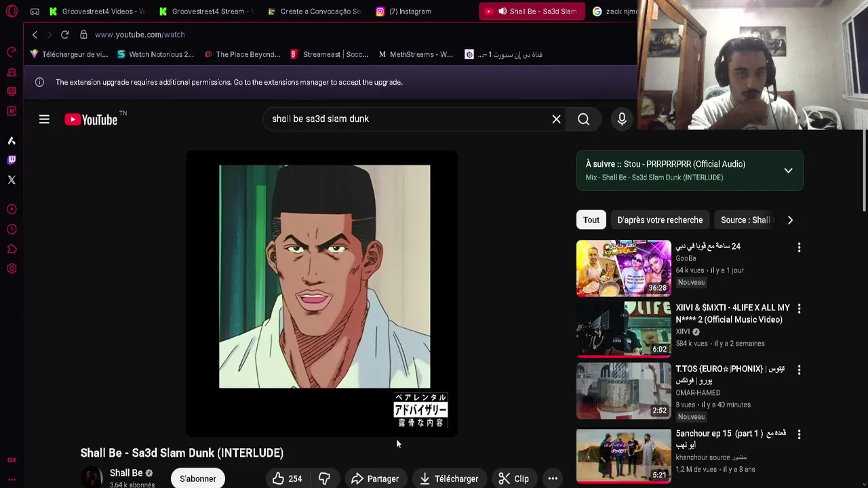The width and height of the screenshot is (868, 488).
Task: Click the padlock site info icon
Action: pyautogui.click(x=83, y=35)
